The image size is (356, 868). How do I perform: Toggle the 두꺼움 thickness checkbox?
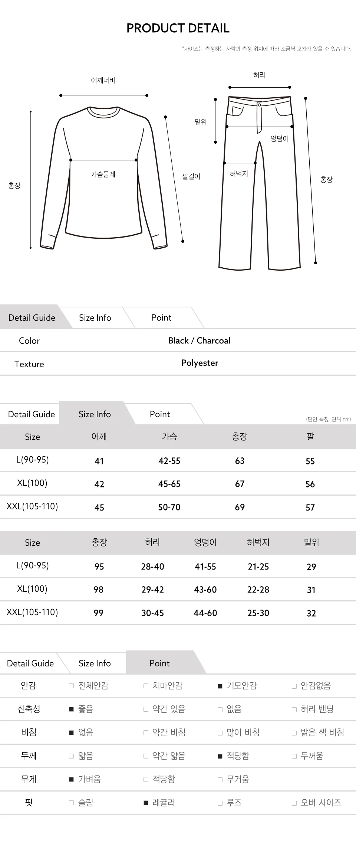pos(294,756)
